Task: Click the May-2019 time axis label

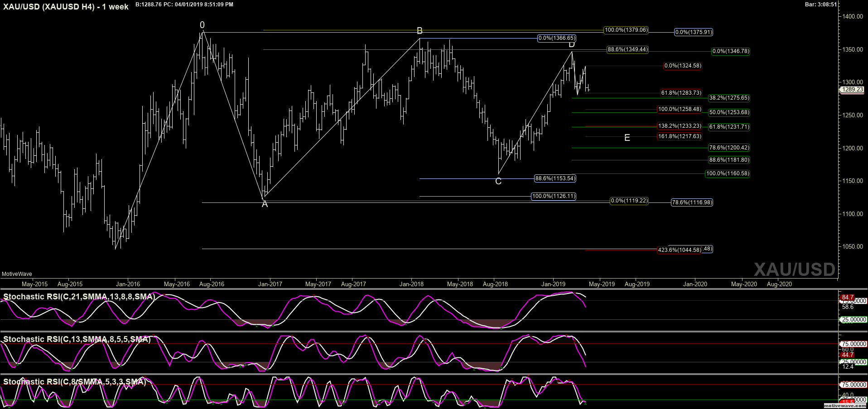Action: tap(602, 284)
